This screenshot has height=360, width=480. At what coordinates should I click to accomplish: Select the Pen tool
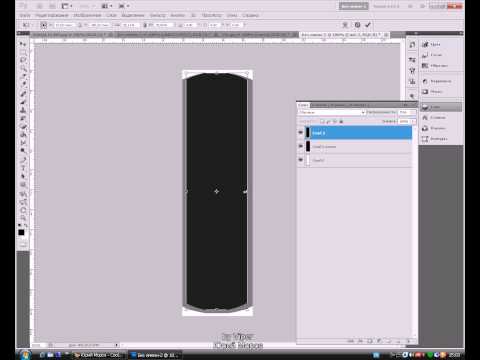click(23, 160)
